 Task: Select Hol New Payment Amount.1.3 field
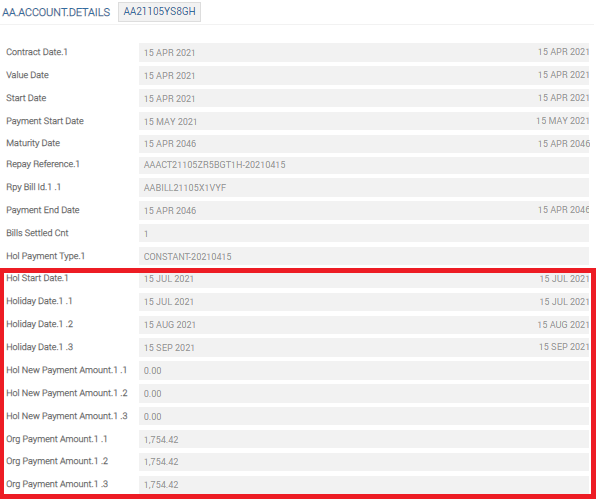364,416
